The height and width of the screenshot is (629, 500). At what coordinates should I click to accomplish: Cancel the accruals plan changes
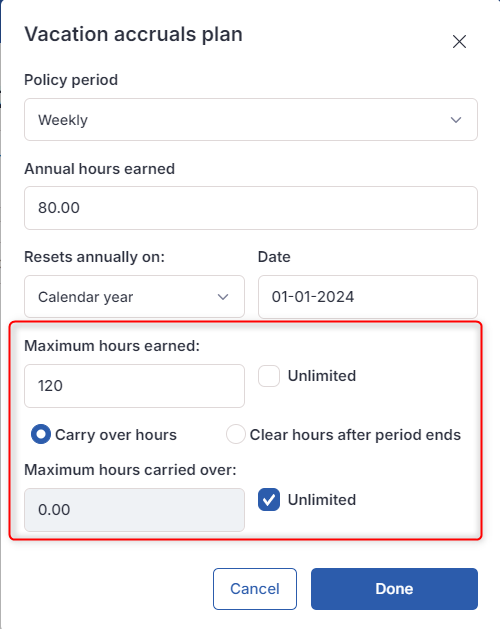(x=255, y=589)
